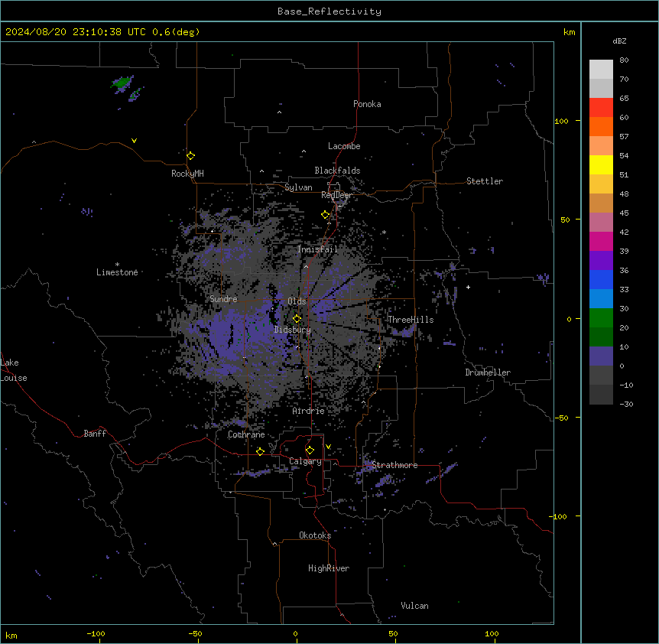659x644 pixels.
Task: Select the purple swatch in the dBZ legend
Action: coord(601,260)
